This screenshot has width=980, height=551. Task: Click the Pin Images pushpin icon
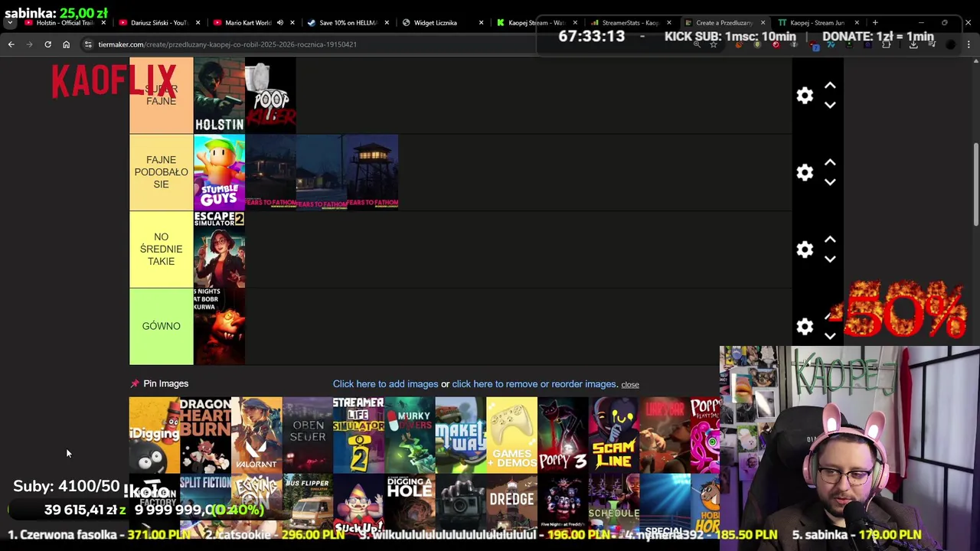point(135,383)
